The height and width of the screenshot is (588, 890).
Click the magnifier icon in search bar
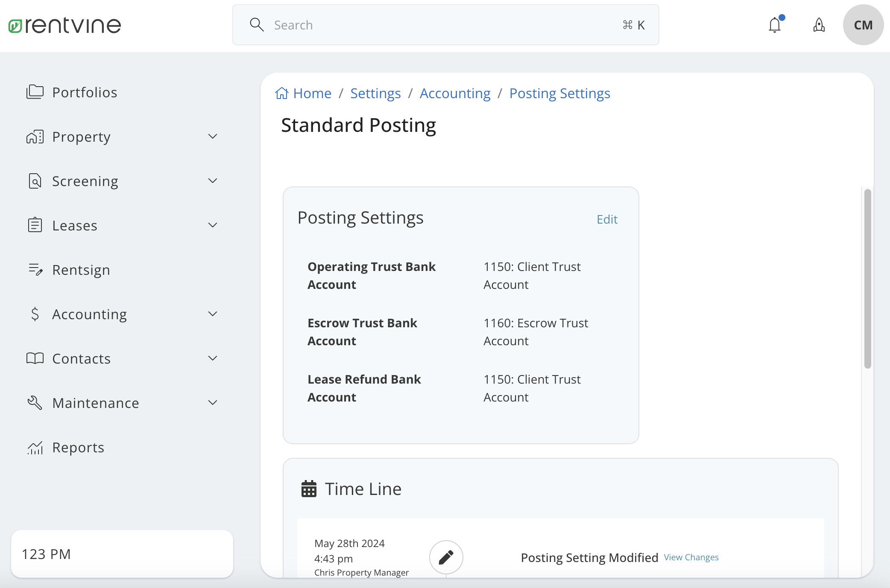pos(257,25)
